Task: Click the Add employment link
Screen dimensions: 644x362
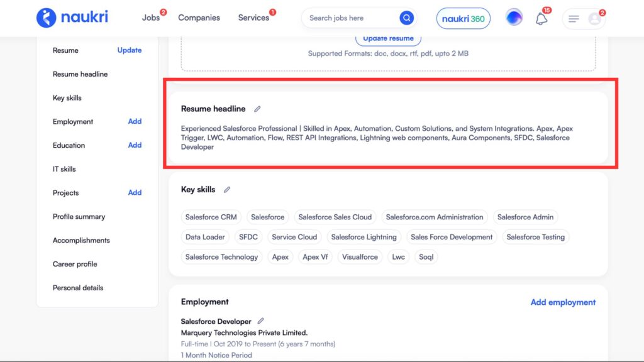Action: pyautogui.click(x=563, y=302)
